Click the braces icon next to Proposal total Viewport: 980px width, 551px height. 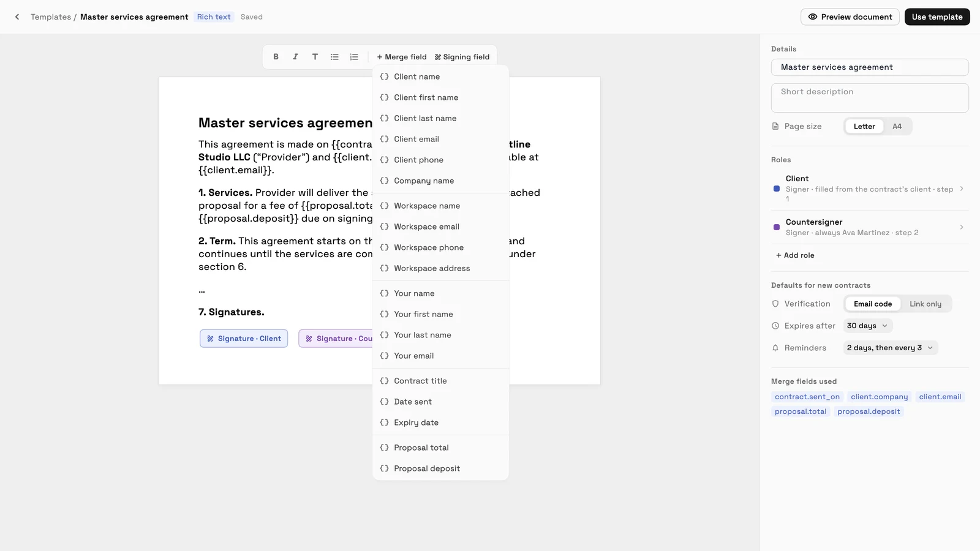tap(384, 448)
